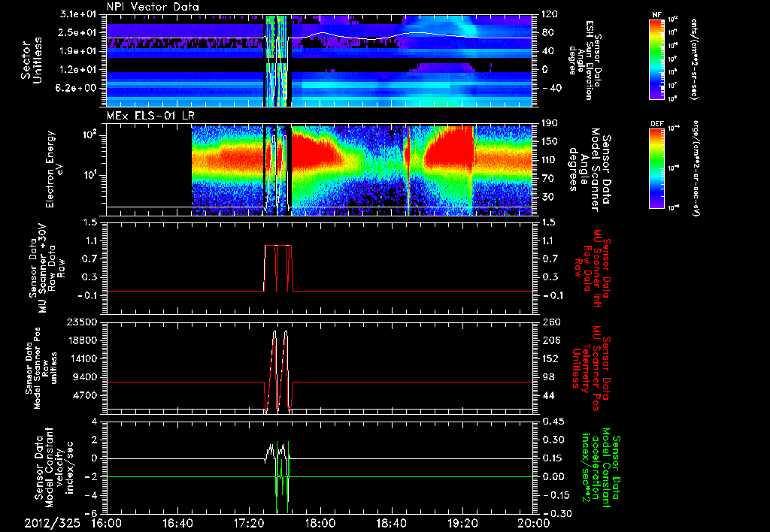Click the -6 velocity tick label
The height and width of the screenshot is (532, 770).
tap(92, 514)
